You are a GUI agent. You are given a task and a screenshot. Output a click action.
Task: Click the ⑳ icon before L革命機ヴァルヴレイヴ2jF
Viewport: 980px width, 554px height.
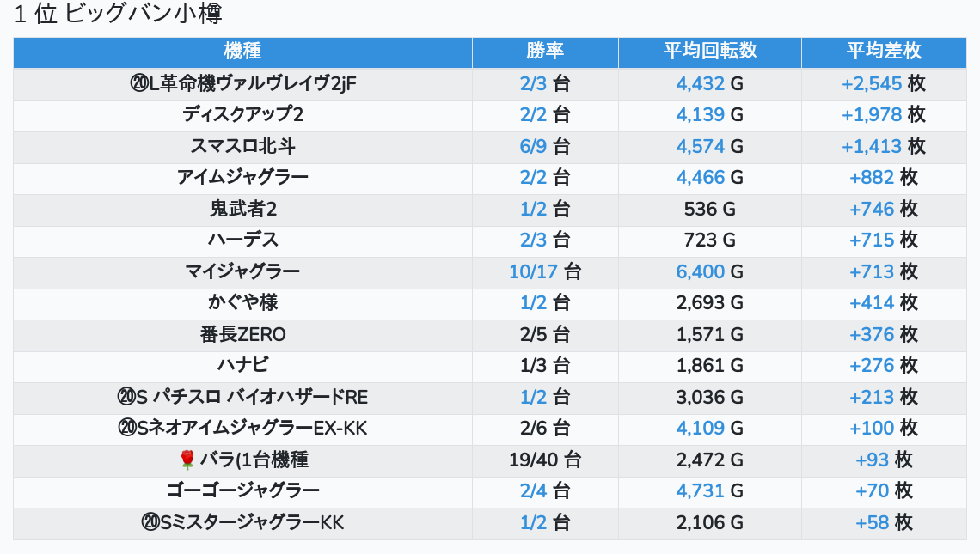click(138, 84)
